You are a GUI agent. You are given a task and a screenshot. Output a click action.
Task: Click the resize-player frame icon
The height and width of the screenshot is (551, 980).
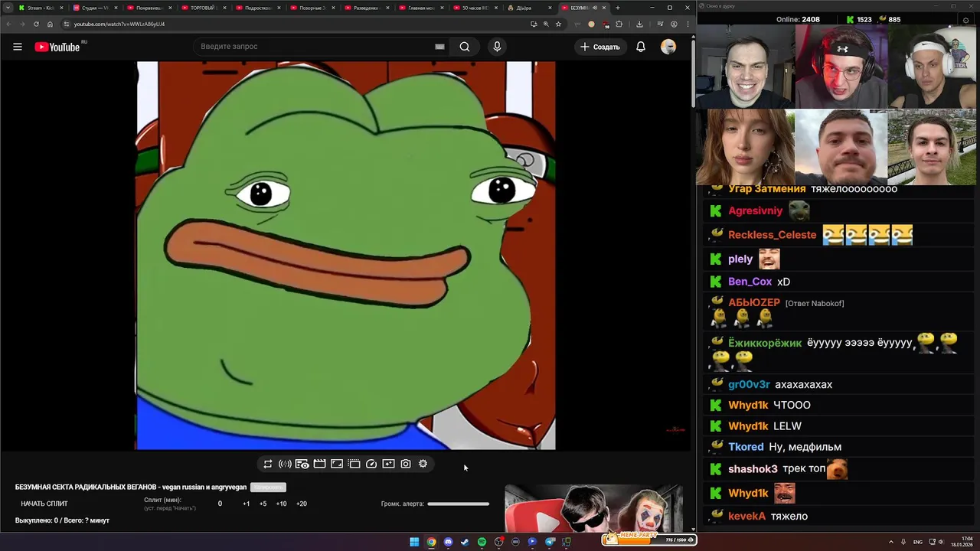coord(337,464)
